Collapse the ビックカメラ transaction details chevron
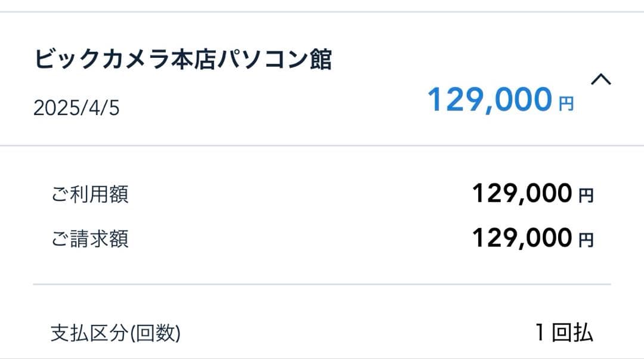The height and width of the screenshot is (359, 644). pos(600,80)
